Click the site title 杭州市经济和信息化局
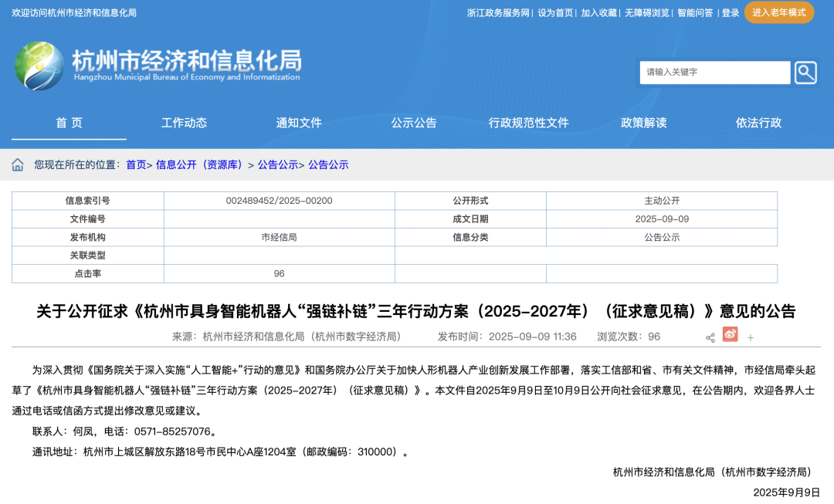Screen dimensions: 834x504 point(187,60)
